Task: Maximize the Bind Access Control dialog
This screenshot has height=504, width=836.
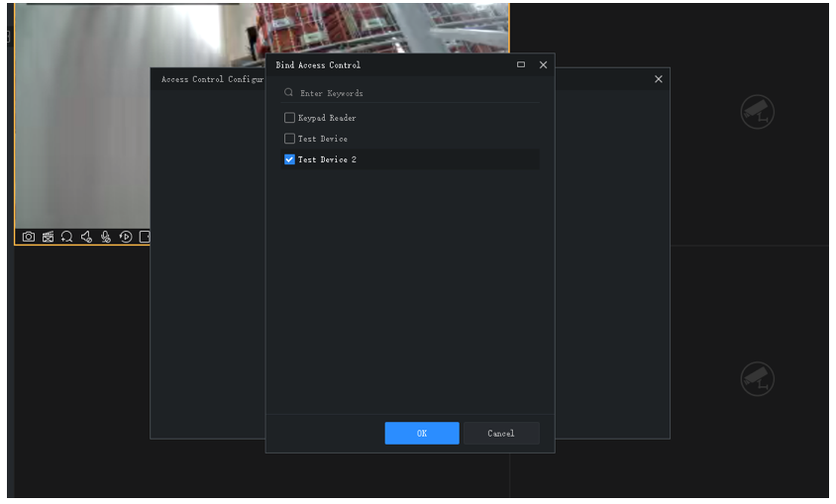Action: (521, 64)
